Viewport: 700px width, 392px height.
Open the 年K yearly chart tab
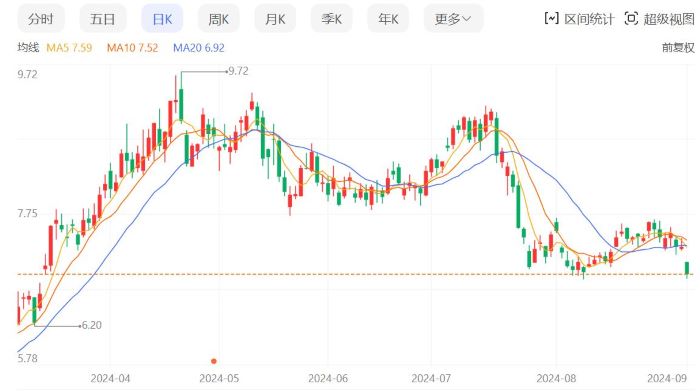[x=388, y=19]
